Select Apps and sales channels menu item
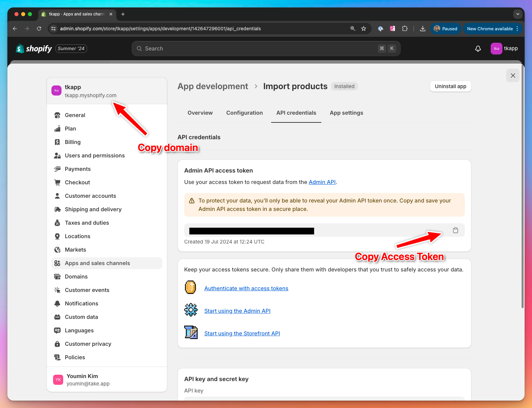Screen dimensions: 532x408 pyautogui.click(x=107, y=263)
